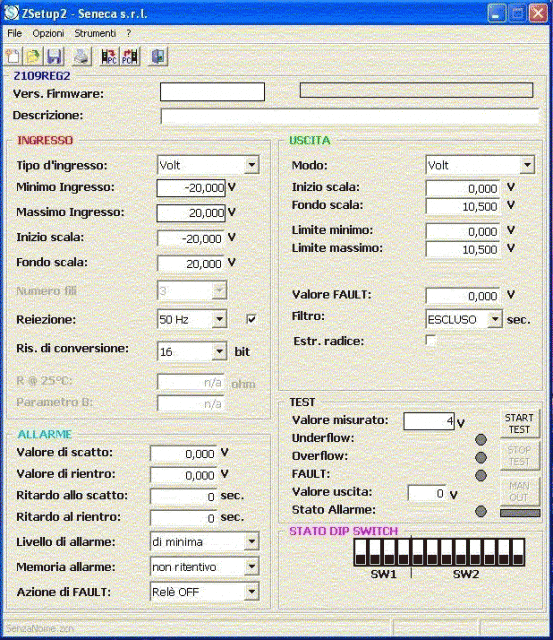This screenshot has height=640, width=553.
Task: Click the Z109REG2 group label
Action: click(42, 76)
